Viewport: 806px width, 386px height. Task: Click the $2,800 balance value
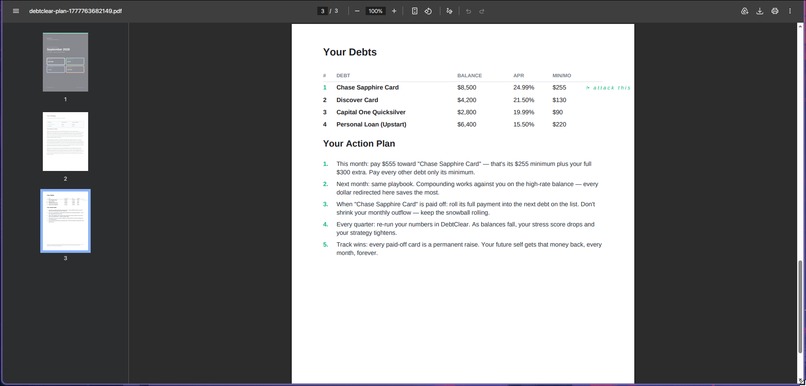click(466, 112)
